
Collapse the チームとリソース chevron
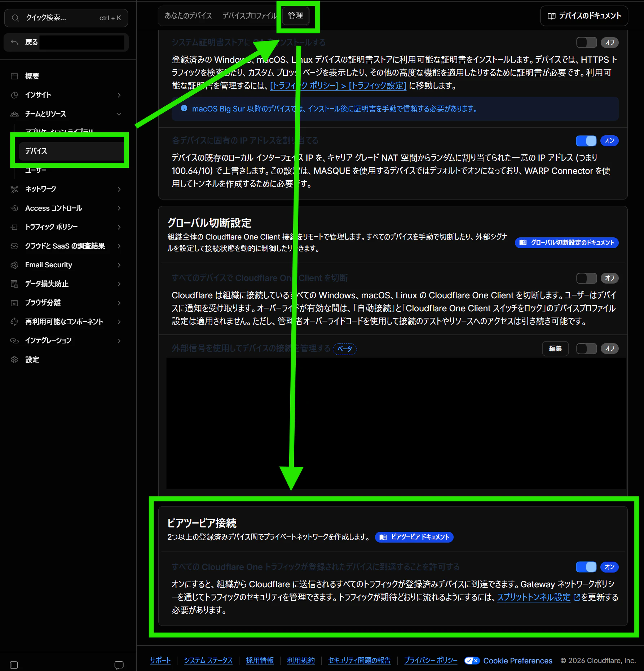pos(119,114)
